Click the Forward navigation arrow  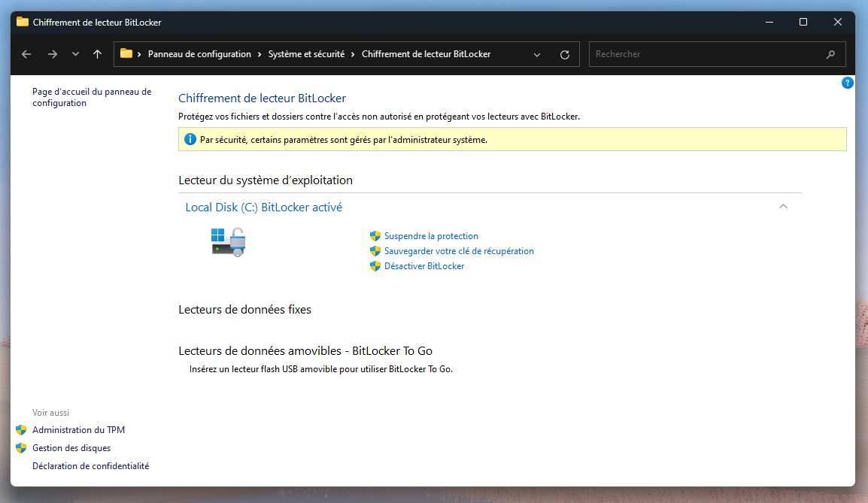pyautogui.click(x=52, y=54)
